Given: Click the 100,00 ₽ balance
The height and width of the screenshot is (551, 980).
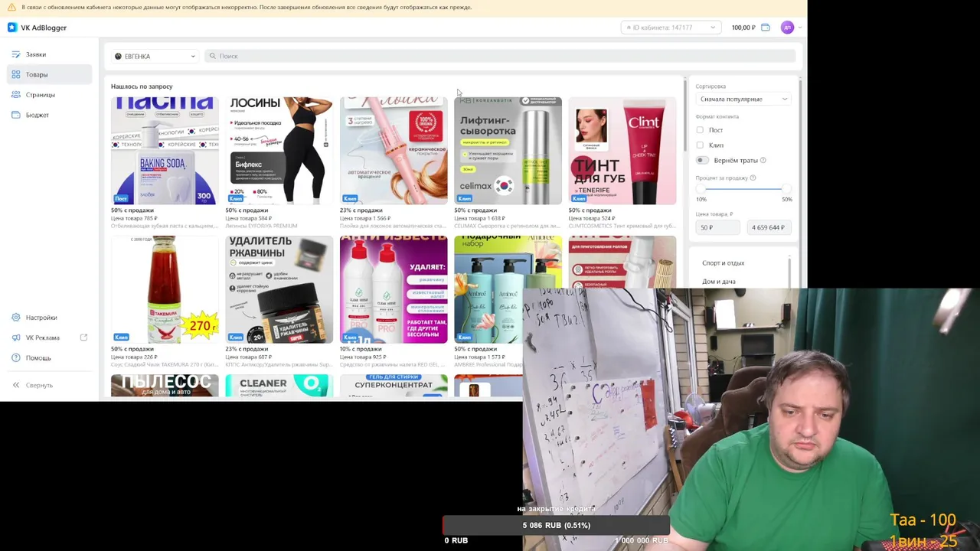Looking at the screenshot, I should pyautogui.click(x=743, y=28).
